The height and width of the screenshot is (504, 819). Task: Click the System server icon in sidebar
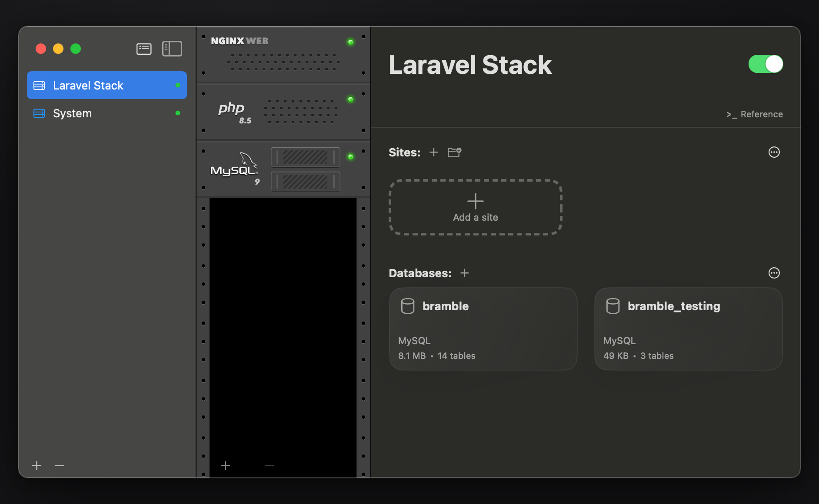[x=39, y=113]
